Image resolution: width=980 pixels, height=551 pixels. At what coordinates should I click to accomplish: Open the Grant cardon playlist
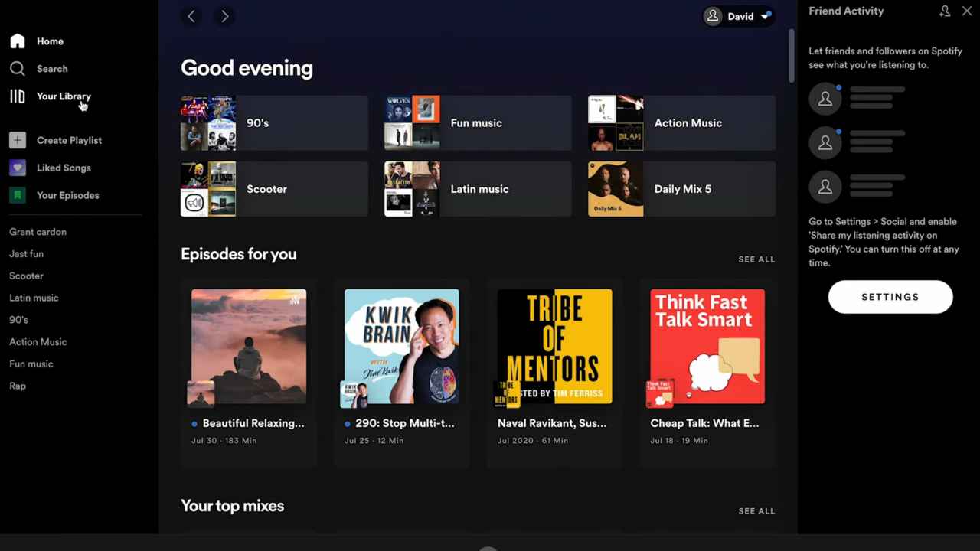(38, 232)
